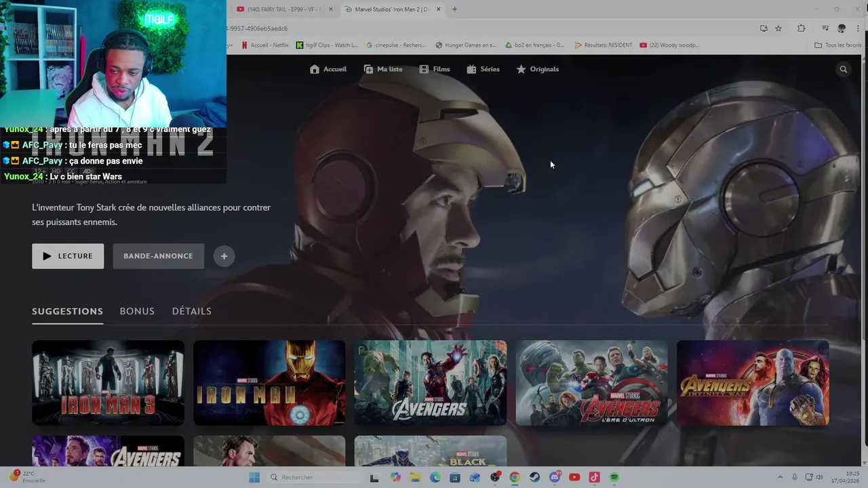Image resolution: width=868 pixels, height=488 pixels.
Task: Open the Avengers suggestion thumbnail
Action: click(431, 382)
